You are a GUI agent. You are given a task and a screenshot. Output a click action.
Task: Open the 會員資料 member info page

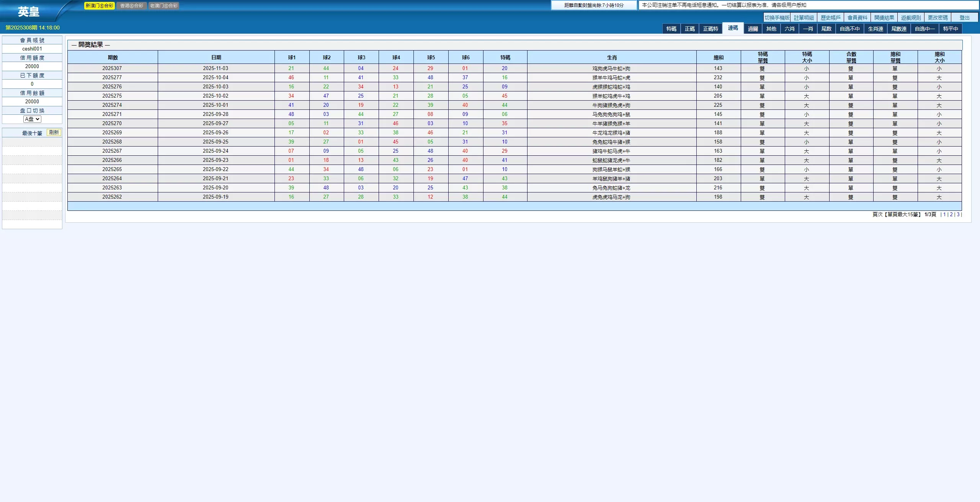(x=857, y=18)
